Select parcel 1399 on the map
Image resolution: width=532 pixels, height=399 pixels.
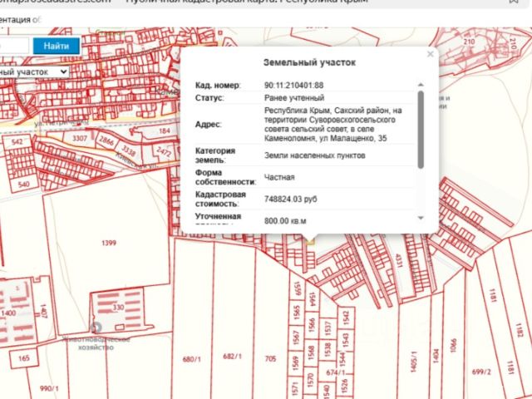[x=109, y=243]
